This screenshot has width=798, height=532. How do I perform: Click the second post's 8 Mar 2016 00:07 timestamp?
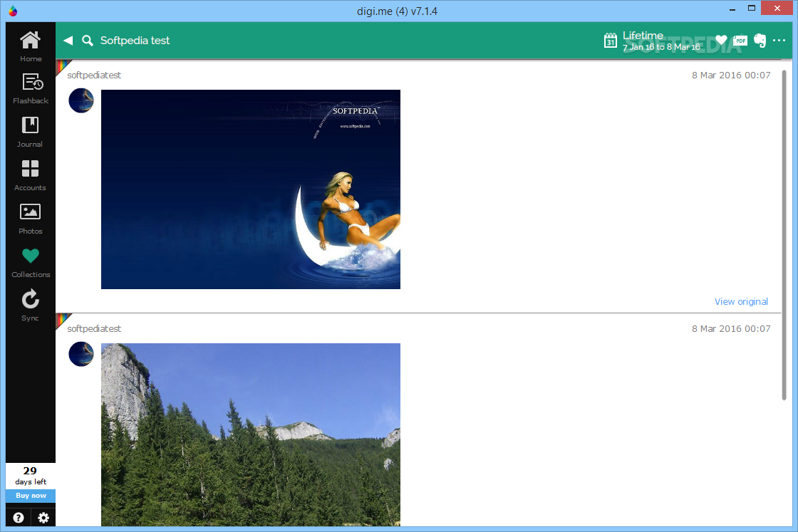(731, 329)
